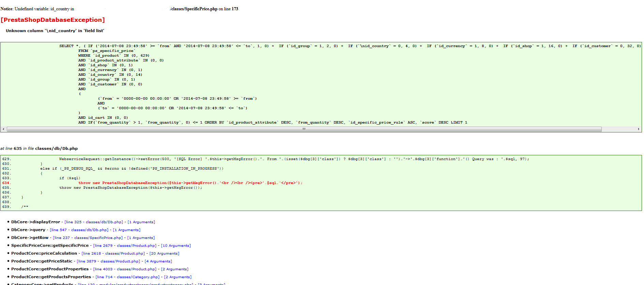Open the line 237 classes/SpecificPrice.php link
Image resolution: width=644 pixels, height=285 pixels.
pyautogui.click(x=88, y=238)
